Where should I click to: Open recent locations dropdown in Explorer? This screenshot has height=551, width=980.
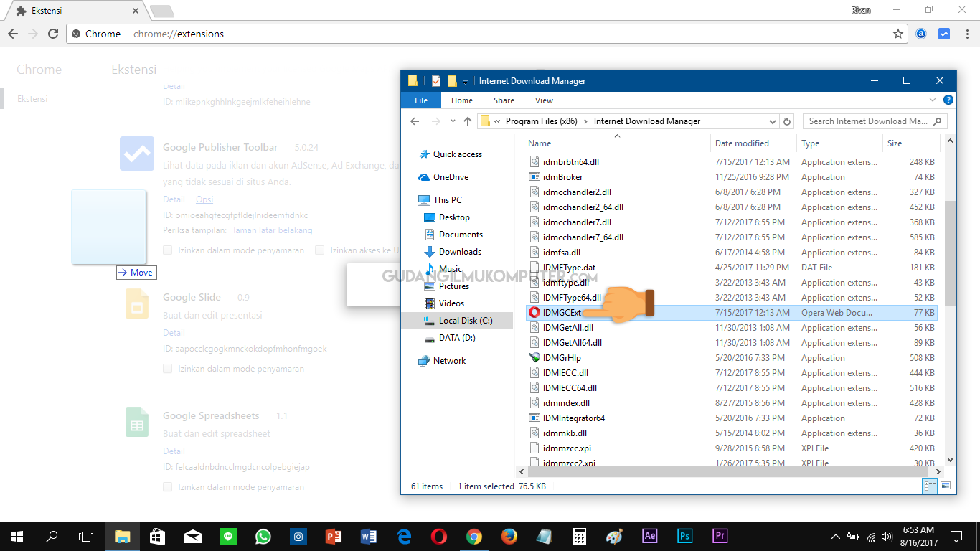pos(453,121)
